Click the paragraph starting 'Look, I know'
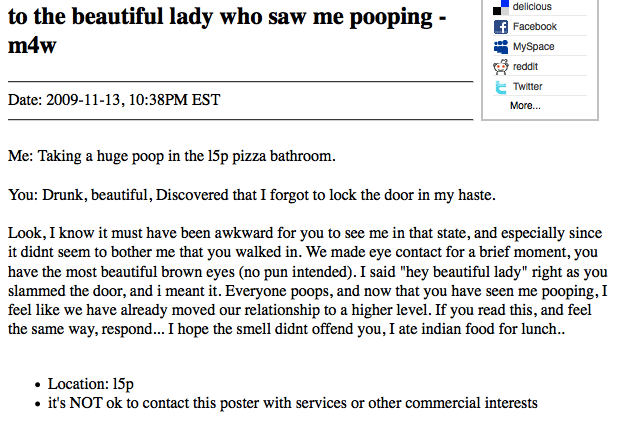This screenshot has height=423, width=617. [308, 281]
